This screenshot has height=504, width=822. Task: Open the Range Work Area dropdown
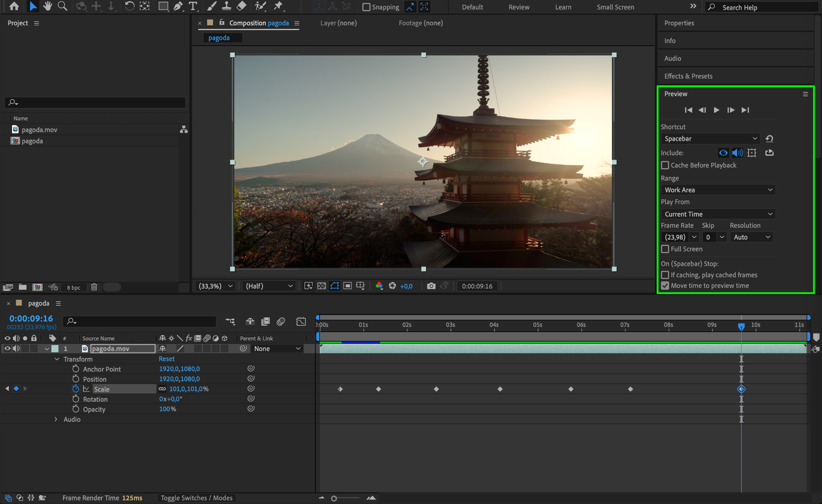tap(718, 190)
